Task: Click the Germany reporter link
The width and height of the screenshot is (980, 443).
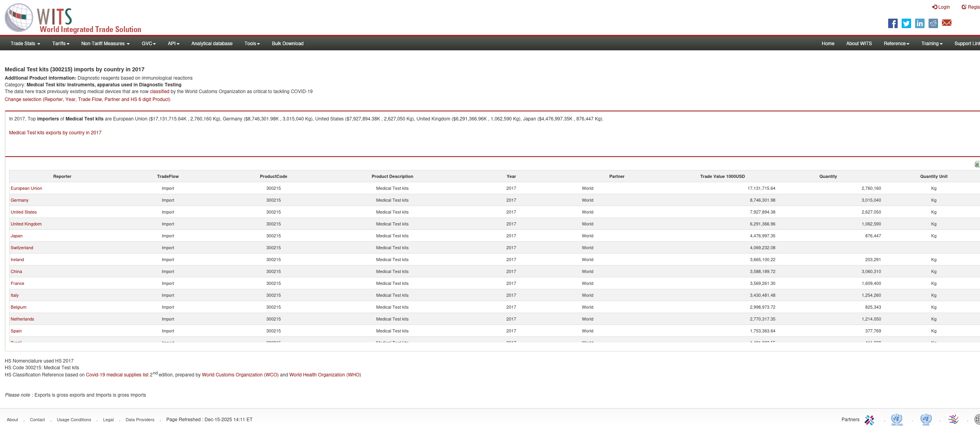Action: (x=19, y=200)
